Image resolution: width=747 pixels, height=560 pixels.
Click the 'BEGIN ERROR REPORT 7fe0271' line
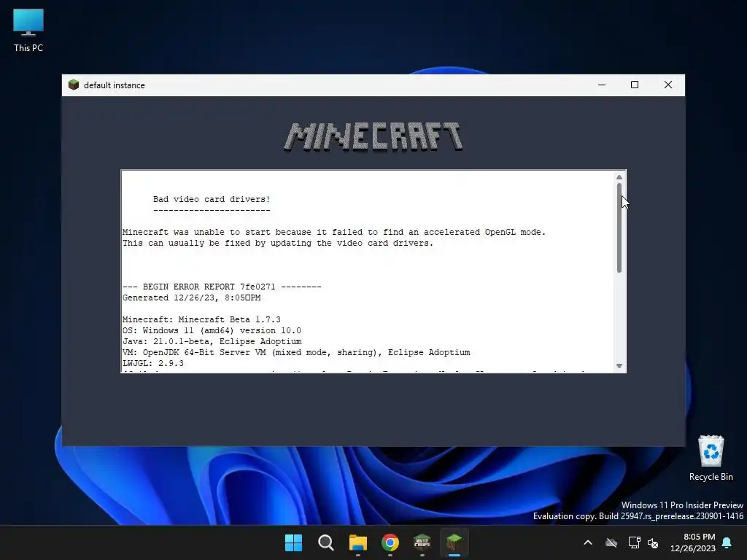(x=222, y=287)
